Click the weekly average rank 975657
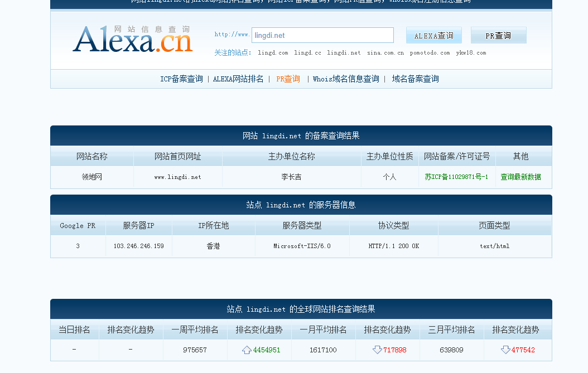Image resolution: width=588 pixels, height=373 pixels. [195, 350]
